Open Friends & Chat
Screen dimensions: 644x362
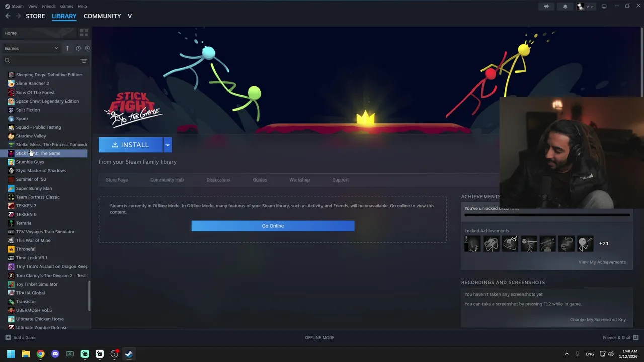point(620,337)
